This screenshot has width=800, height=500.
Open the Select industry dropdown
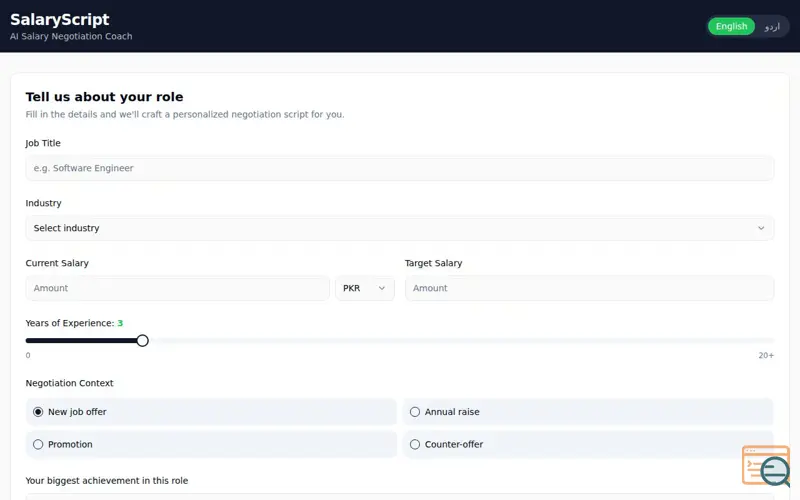point(399,228)
